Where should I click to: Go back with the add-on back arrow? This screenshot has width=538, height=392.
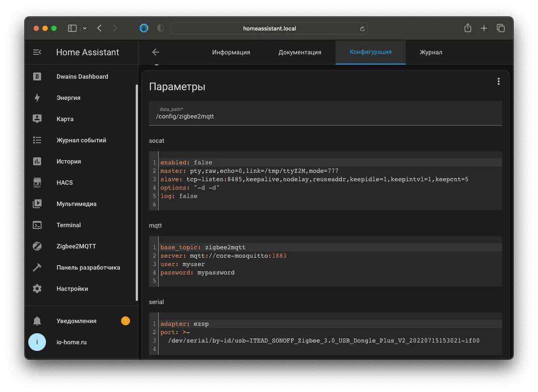pos(156,52)
